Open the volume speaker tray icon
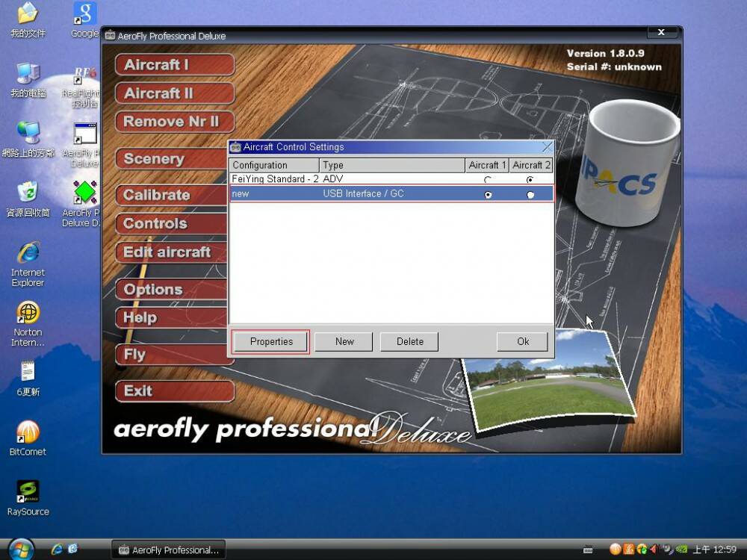This screenshot has height=560, width=747. (x=654, y=550)
